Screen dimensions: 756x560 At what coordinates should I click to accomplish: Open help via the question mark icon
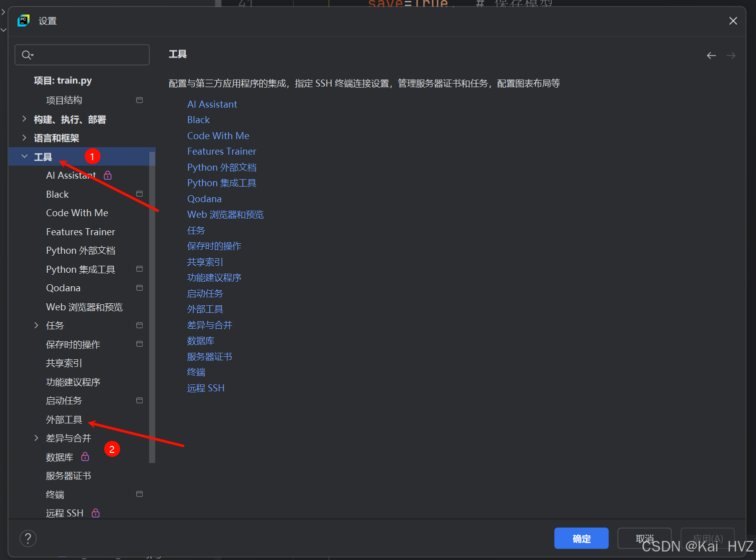click(28, 538)
